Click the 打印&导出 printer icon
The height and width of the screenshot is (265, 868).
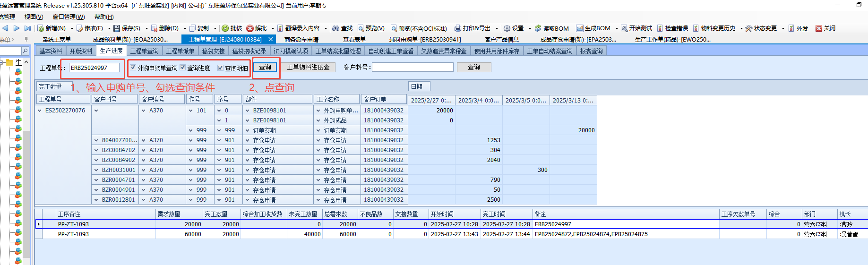[x=458, y=28]
